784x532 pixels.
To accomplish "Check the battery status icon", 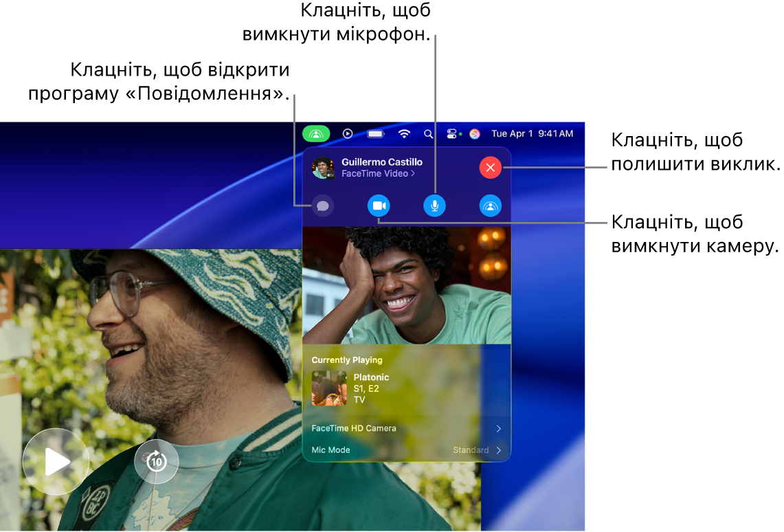I will pyautogui.click(x=375, y=133).
